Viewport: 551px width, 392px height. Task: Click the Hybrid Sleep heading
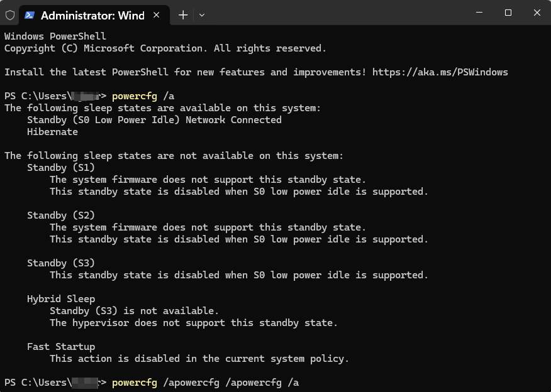point(61,299)
